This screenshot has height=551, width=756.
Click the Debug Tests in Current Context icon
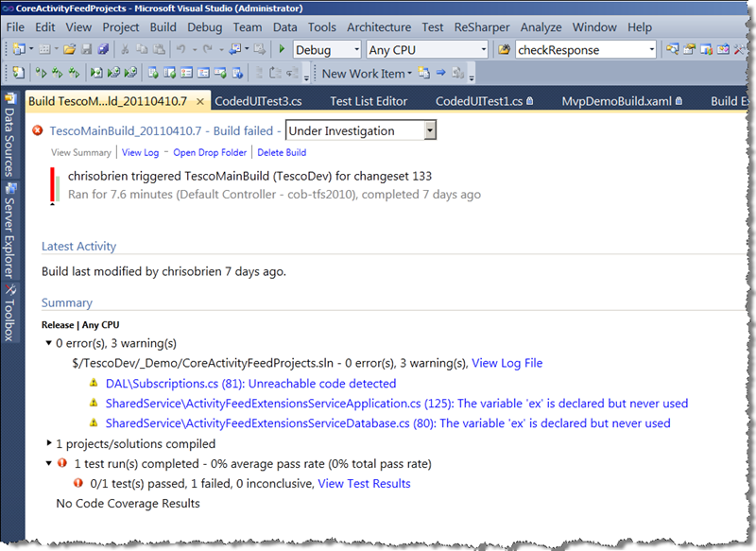pos(96,73)
